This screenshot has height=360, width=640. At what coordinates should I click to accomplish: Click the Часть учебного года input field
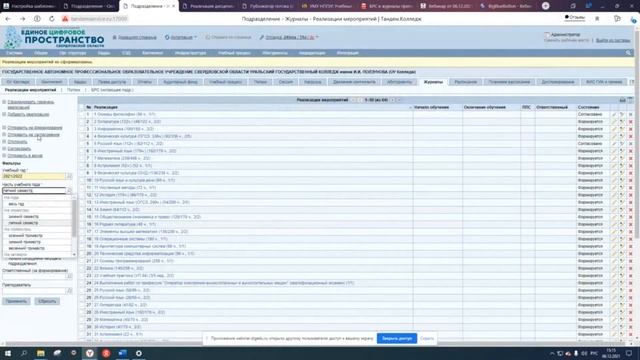point(34,191)
